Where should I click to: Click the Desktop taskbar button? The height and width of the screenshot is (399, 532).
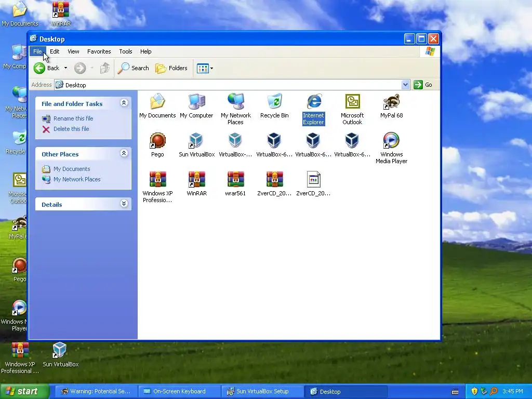click(x=345, y=392)
